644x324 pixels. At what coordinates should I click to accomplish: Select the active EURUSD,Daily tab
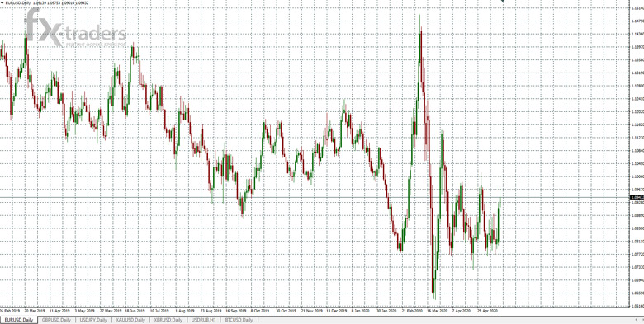coord(18,320)
